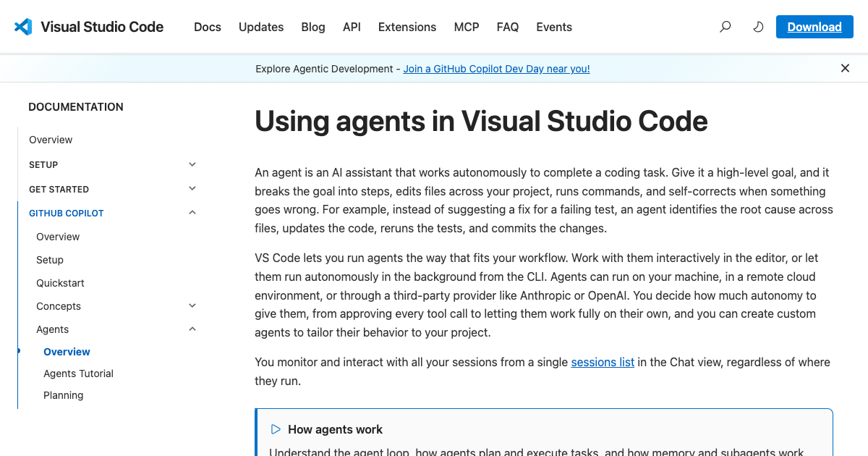Open the sessions list link
Viewport: 868px width, 456px height.
pyautogui.click(x=603, y=362)
